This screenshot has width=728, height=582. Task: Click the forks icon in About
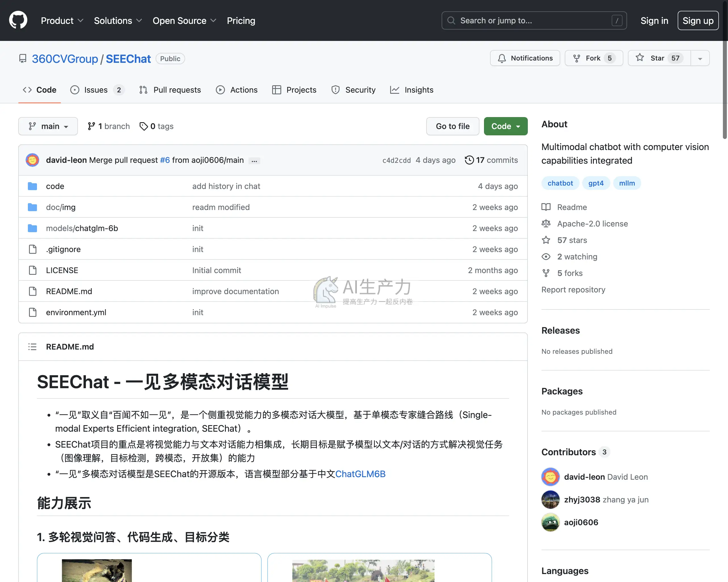(x=546, y=273)
